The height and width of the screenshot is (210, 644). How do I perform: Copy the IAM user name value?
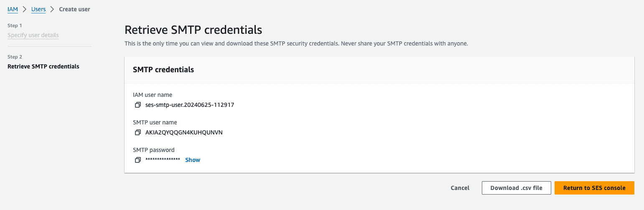137,105
